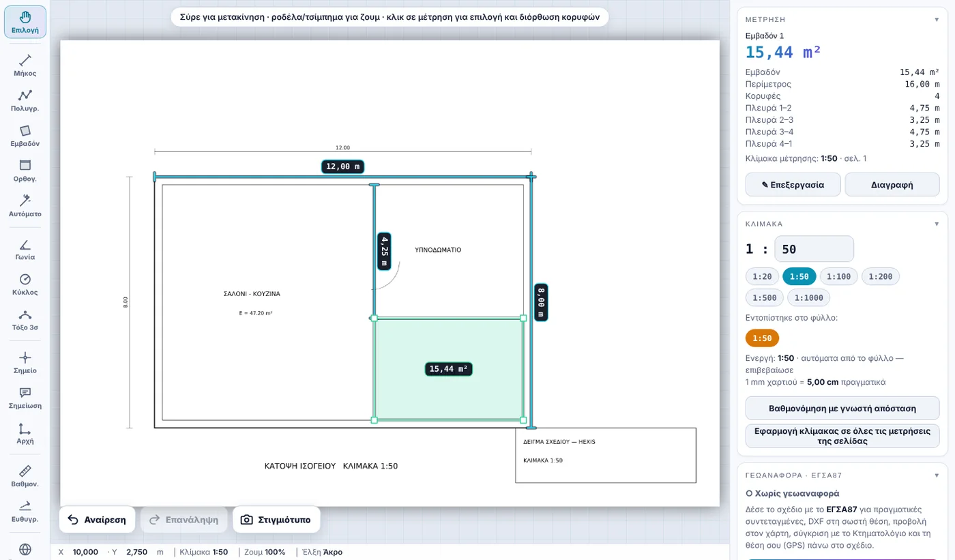Select the Κύκλος circle tool

(25, 284)
